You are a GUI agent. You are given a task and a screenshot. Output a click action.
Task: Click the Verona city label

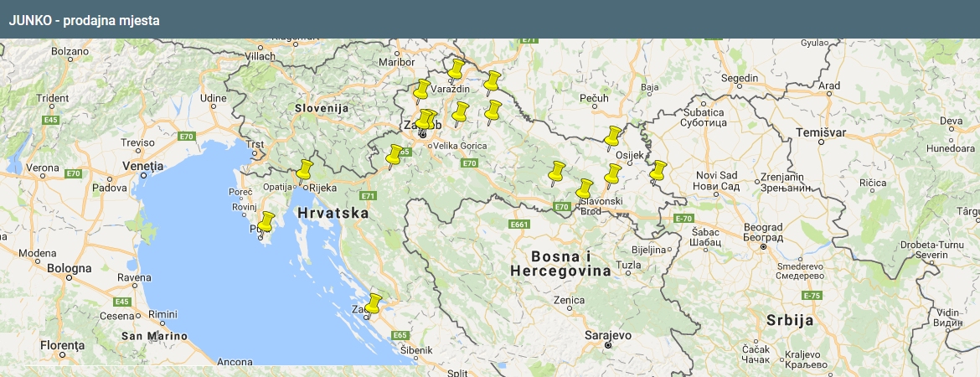(43, 168)
